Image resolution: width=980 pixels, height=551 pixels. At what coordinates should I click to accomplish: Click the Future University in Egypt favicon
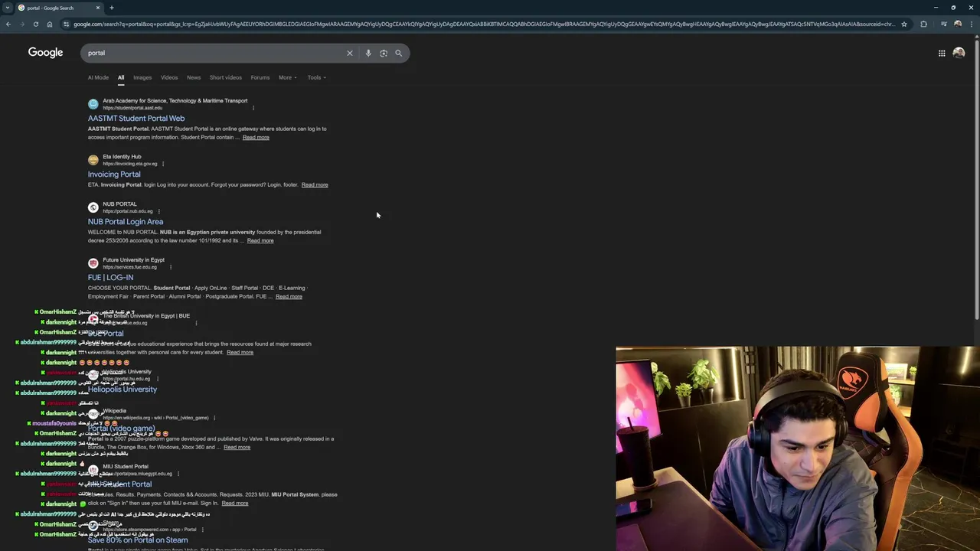click(93, 263)
